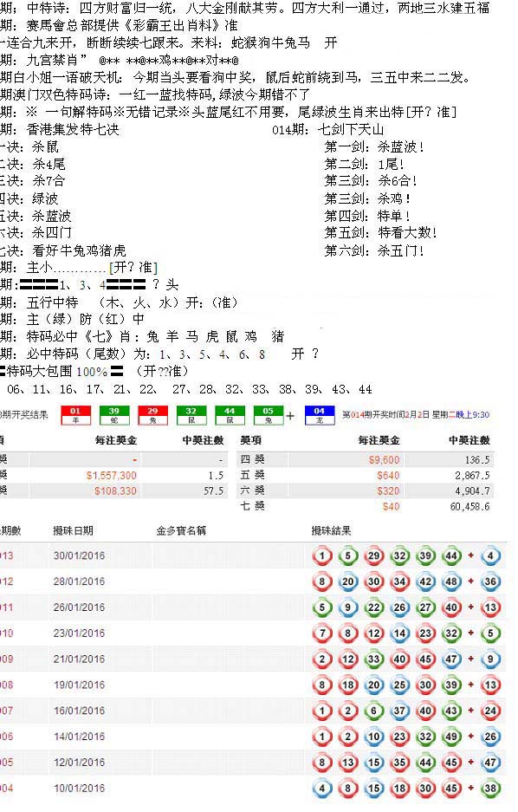
Task: Click the green 05 result ball box
Action: [268, 415]
